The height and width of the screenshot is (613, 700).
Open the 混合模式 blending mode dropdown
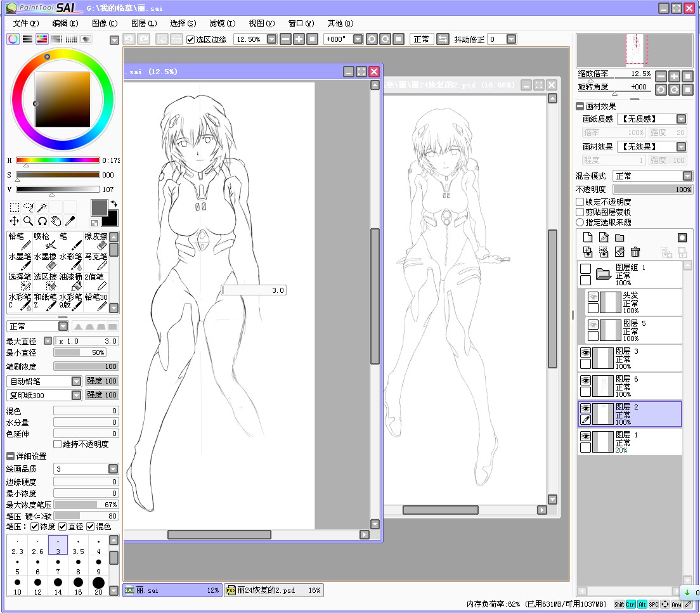(687, 176)
